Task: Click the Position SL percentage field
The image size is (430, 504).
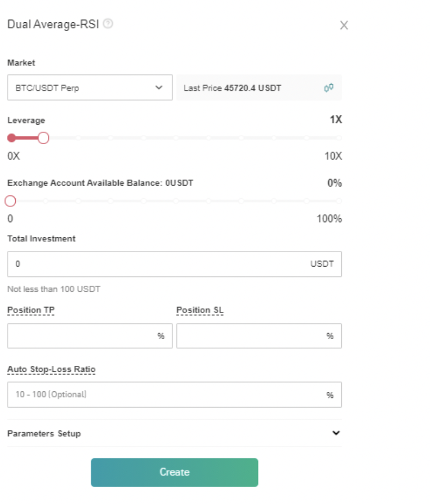Action: pyautogui.click(x=250, y=336)
